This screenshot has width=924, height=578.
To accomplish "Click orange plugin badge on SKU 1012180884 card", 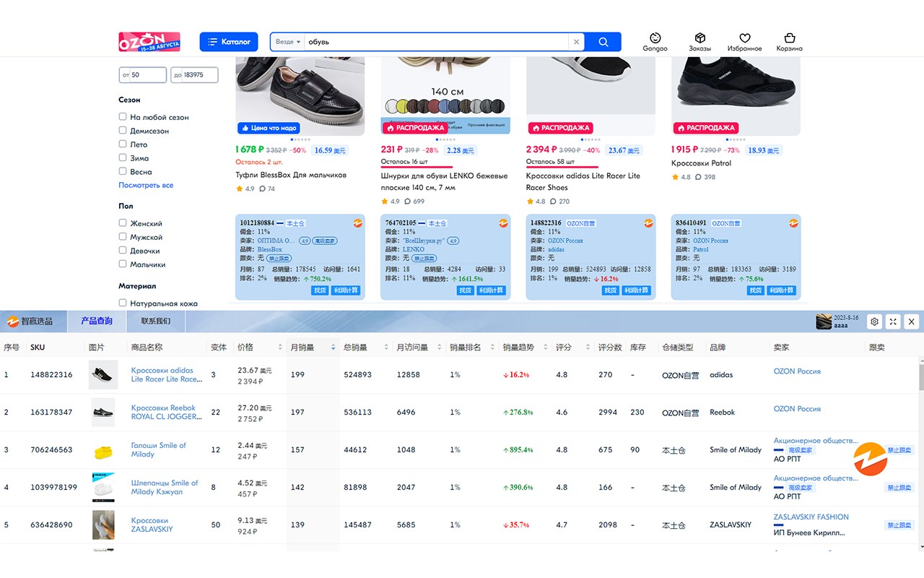I will [357, 223].
